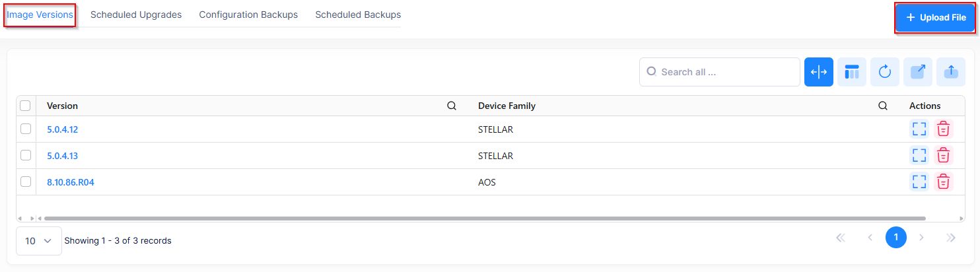Open the page size dropdown showing 10
The height and width of the screenshot is (272, 980).
click(38, 241)
